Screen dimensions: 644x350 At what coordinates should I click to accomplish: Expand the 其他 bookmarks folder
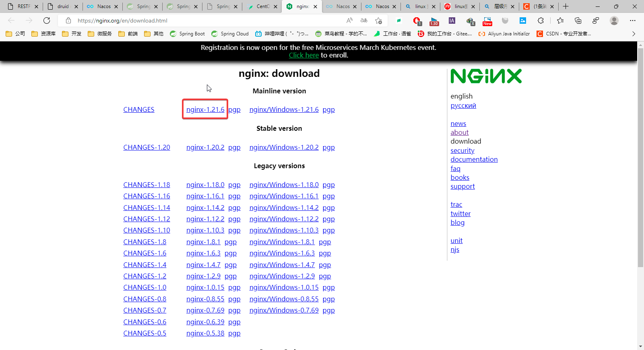[154, 34]
